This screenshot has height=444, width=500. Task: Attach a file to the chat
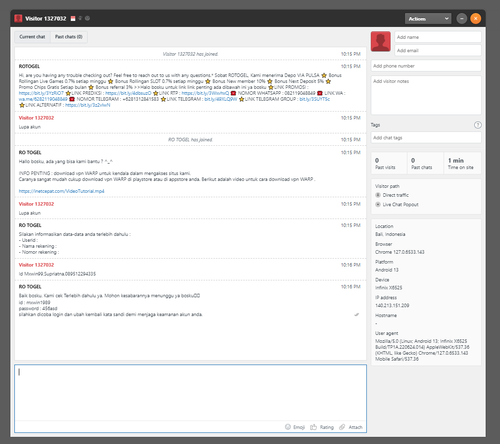(x=351, y=427)
